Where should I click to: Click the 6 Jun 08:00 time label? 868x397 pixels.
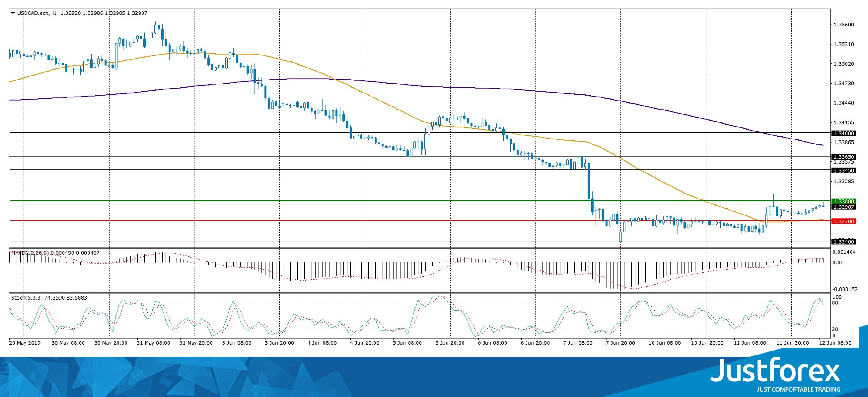point(493,343)
